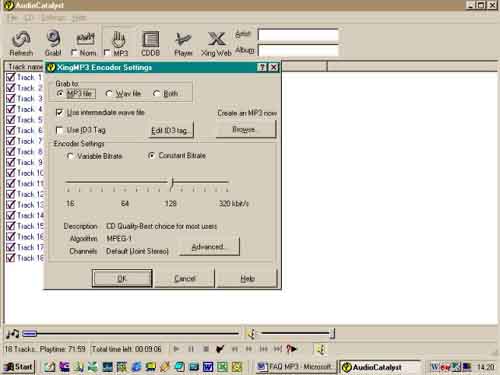Click the AudioCatalyst taskbar button

coord(380,367)
